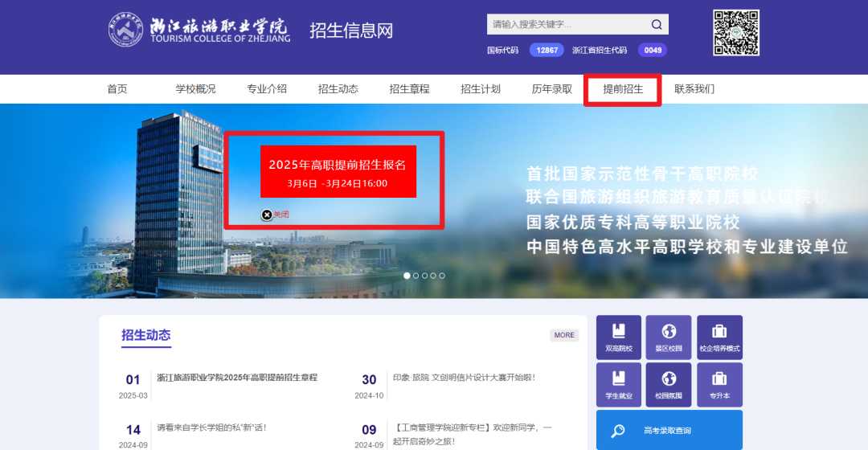868x450 pixels.
Task: Click the 高考录取查询 button
Action: [x=669, y=431]
